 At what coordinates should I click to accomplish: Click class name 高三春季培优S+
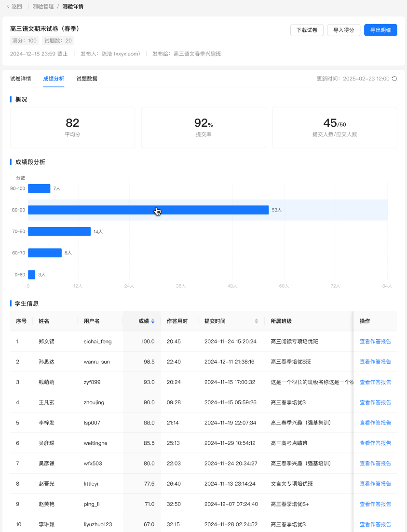[289, 504]
